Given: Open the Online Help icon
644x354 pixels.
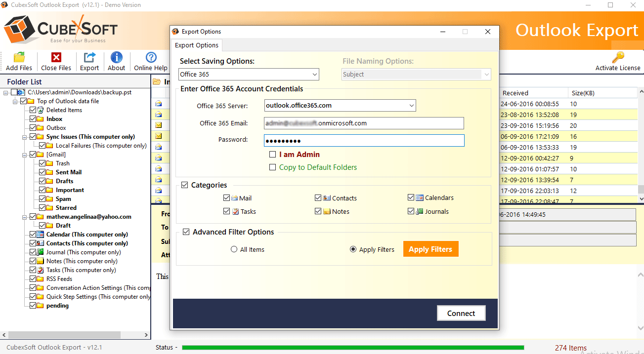Looking at the screenshot, I should (151, 57).
